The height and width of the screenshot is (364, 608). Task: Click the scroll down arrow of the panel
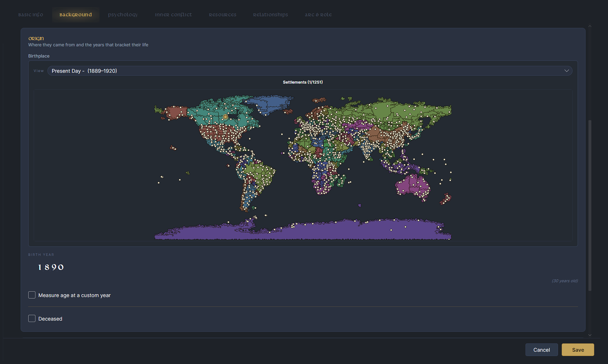coord(590,335)
